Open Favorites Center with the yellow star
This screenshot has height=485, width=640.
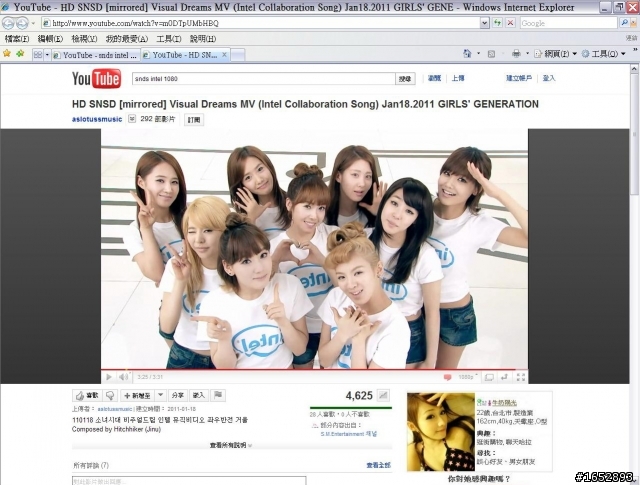coord(7,53)
